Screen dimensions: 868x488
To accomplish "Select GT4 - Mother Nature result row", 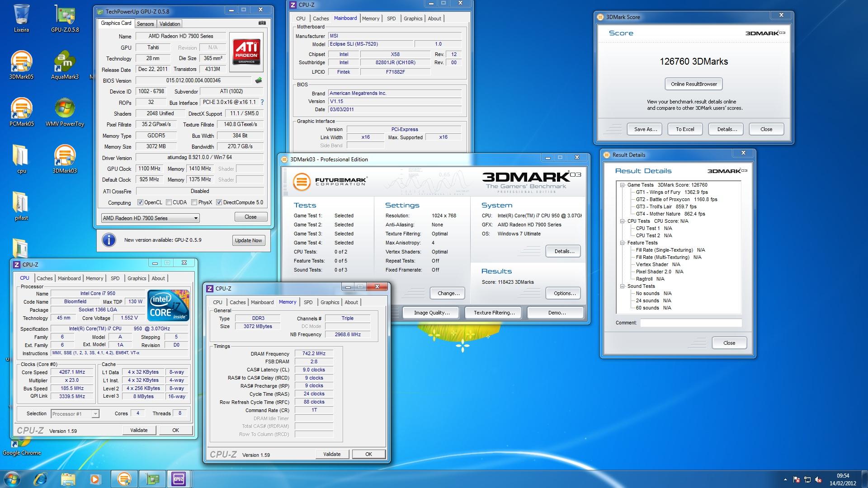I will click(x=670, y=214).
